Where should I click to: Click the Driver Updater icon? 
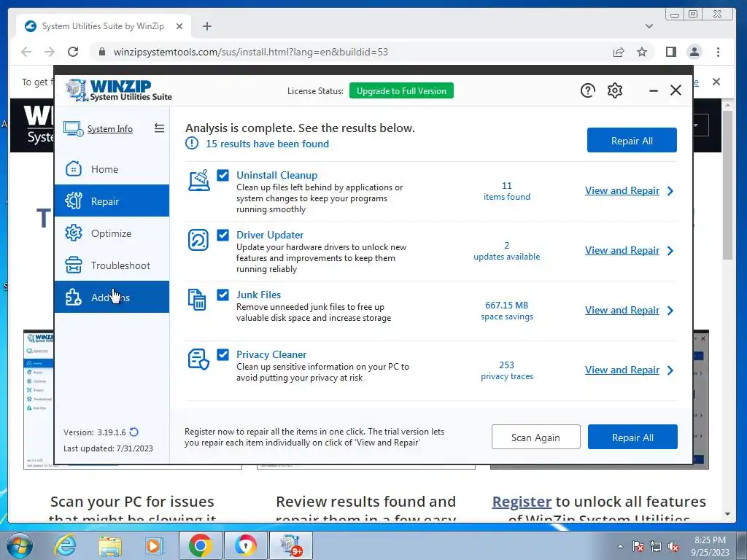pos(198,240)
